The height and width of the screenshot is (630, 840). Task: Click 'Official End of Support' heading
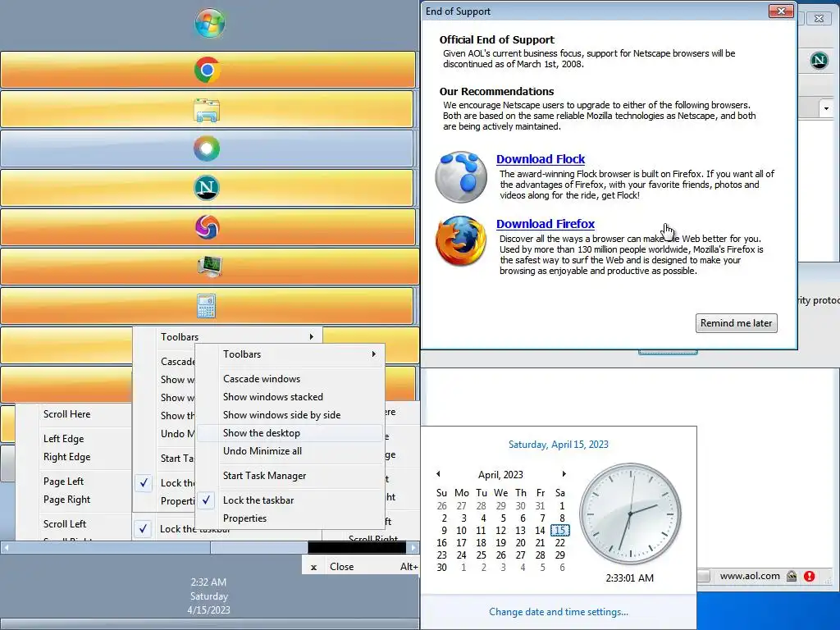click(496, 39)
